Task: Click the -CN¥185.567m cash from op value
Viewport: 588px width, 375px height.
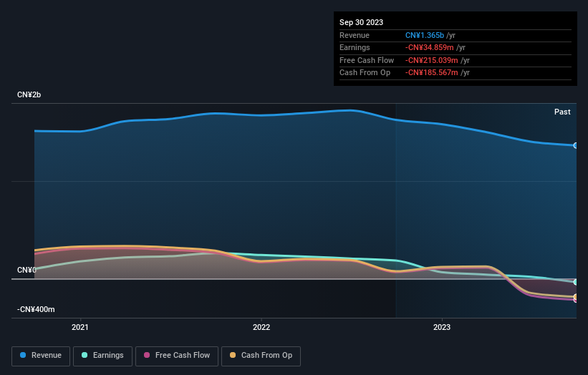Action: [432, 73]
